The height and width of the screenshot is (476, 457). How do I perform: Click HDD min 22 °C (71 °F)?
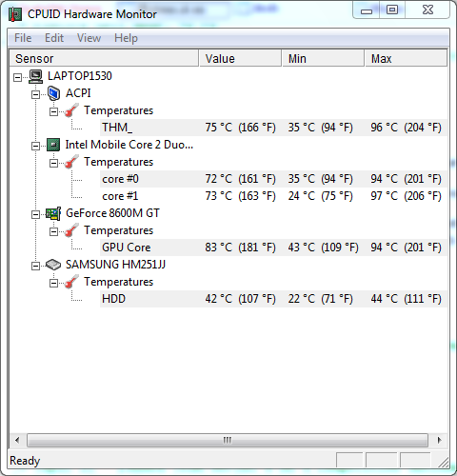(x=321, y=299)
